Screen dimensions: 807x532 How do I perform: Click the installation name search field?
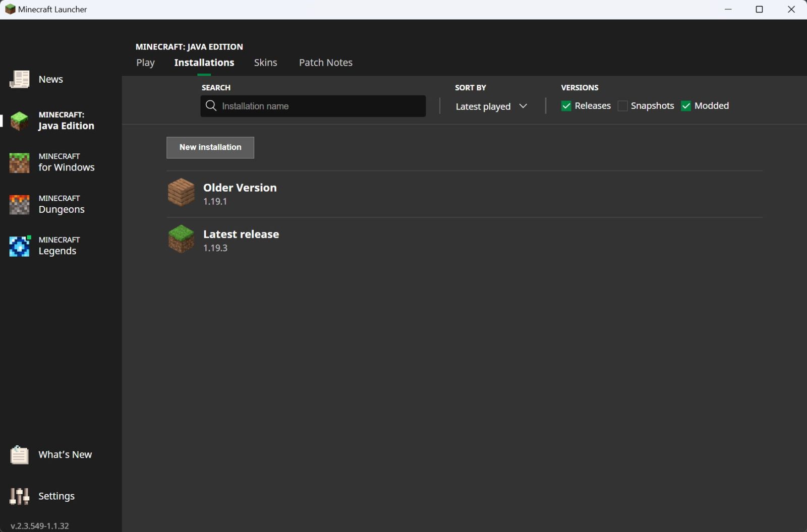tap(313, 106)
